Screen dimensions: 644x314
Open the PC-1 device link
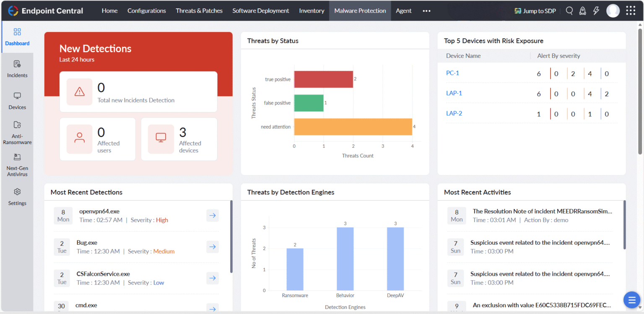click(x=452, y=73)
